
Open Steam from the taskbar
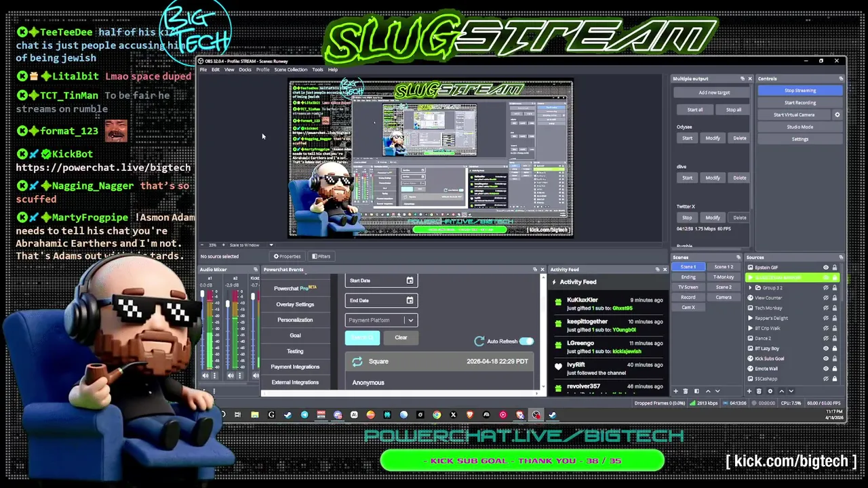288,415
